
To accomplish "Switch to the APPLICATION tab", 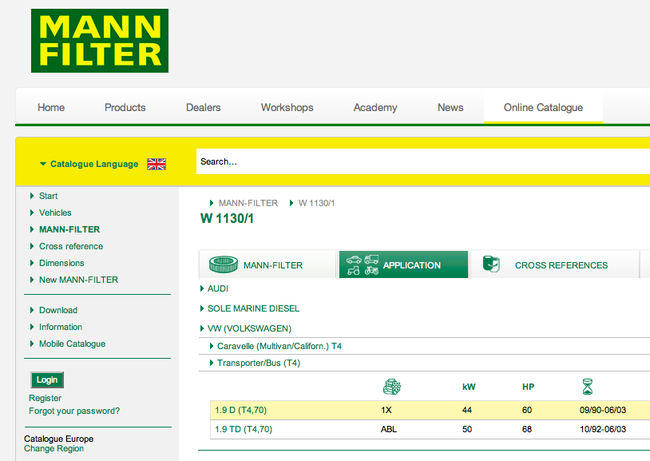I will click(403, 264).
